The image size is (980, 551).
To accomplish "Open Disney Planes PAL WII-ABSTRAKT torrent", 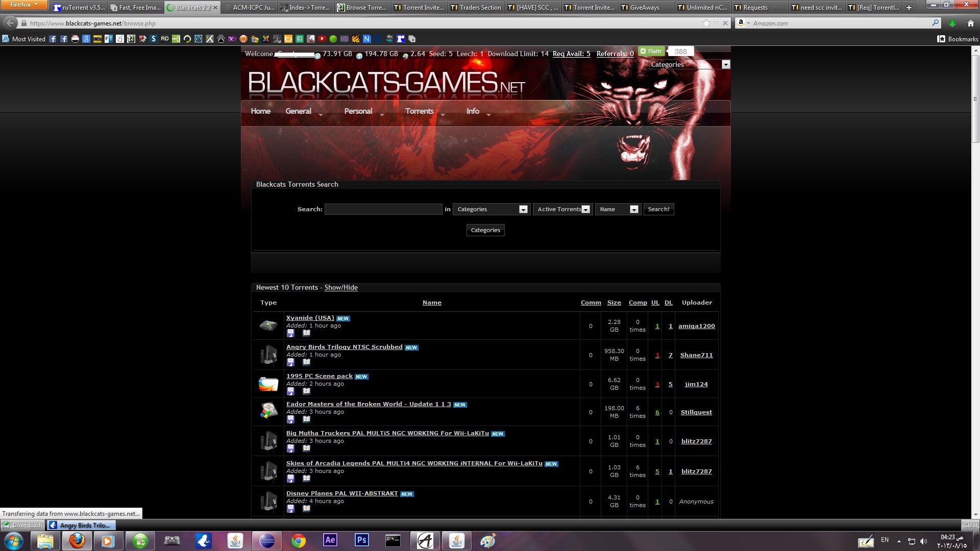I will pyautogui.click(x=342, y=493).
